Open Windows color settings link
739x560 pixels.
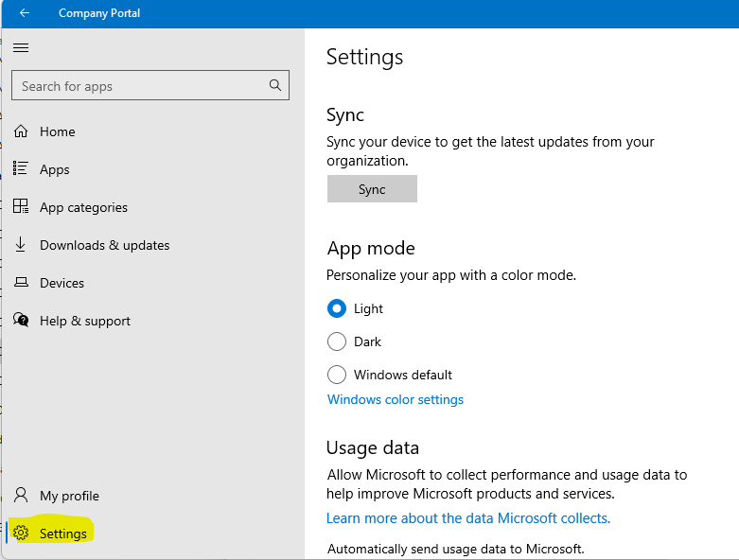(x=396, y=400)
